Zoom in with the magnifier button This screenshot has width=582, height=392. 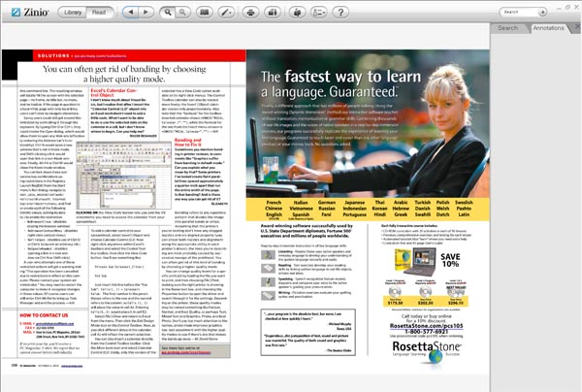click(x=168, y=13)
